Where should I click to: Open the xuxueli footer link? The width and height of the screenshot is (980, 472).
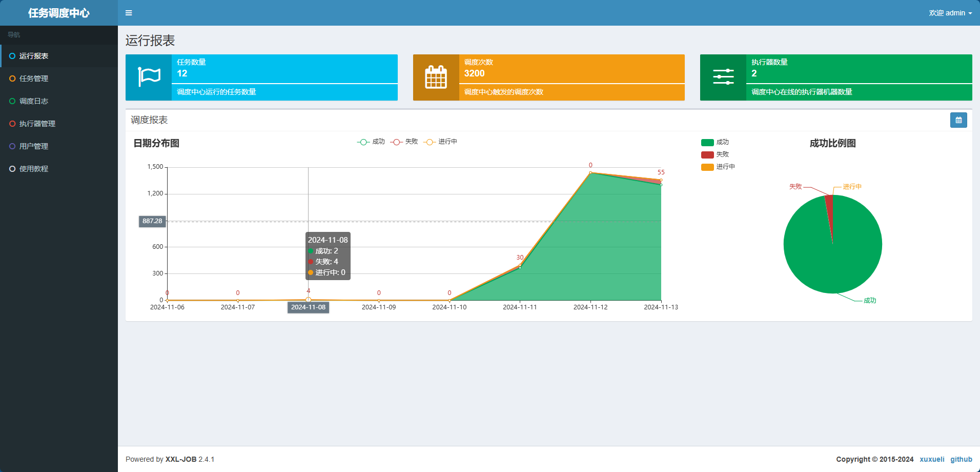931,459
